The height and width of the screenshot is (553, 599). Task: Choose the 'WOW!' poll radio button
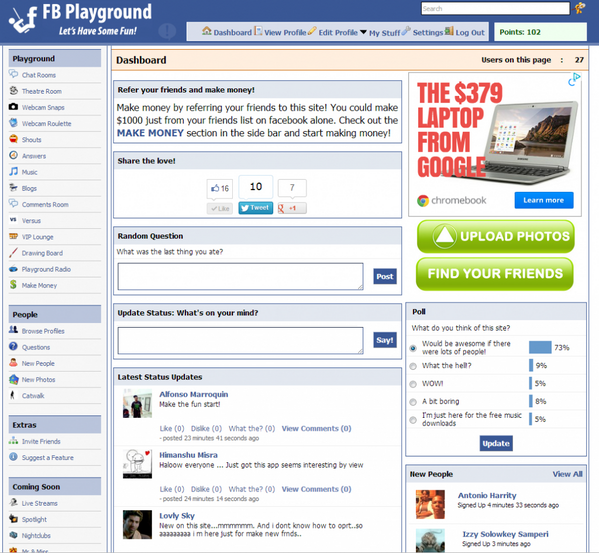(413, 384)
